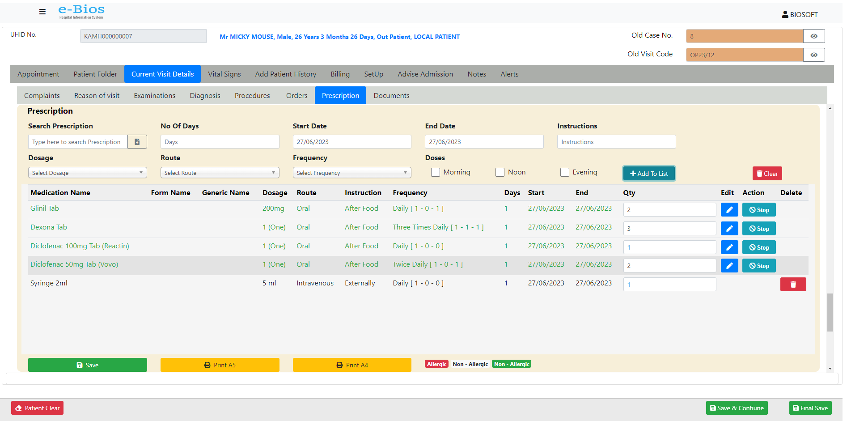Open Add Patient History tab
The width and height of the screenshot is (868, 421).
286,74
